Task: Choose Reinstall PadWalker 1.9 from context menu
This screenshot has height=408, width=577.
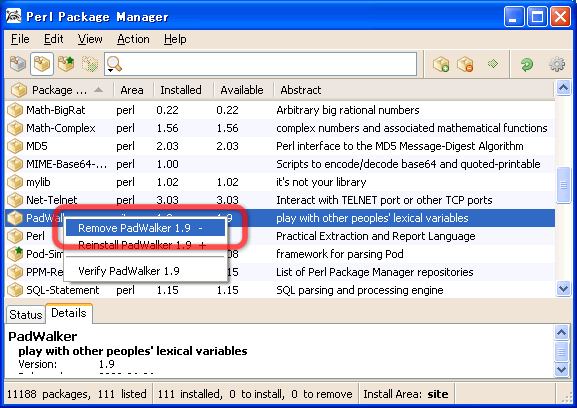Action: (x=145, y=245)
